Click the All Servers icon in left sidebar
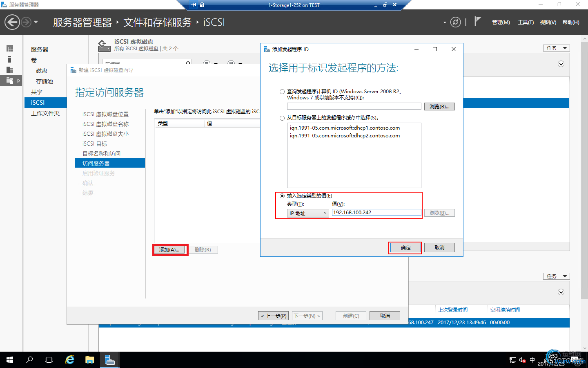 (x=10, y=70)
